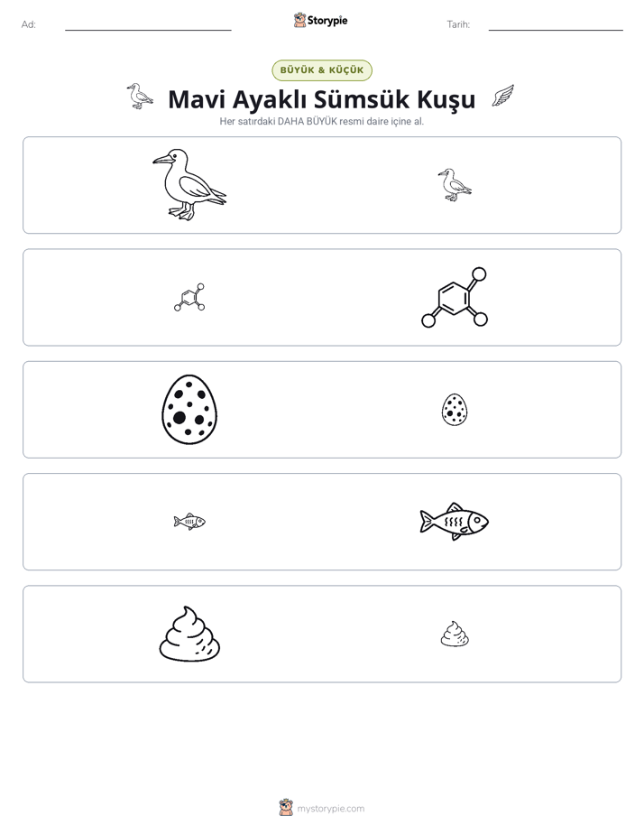
Task: Select the small molecule drawing
Action: click(189, 297)
